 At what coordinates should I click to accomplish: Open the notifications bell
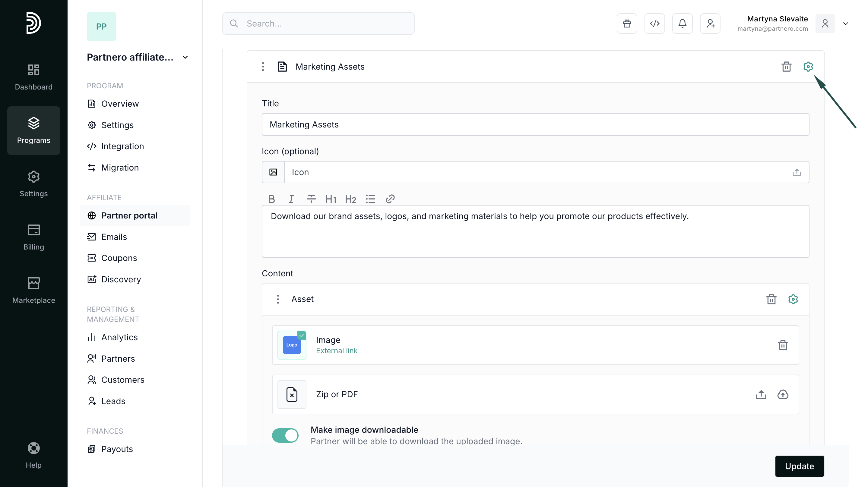tap(682, 24)
